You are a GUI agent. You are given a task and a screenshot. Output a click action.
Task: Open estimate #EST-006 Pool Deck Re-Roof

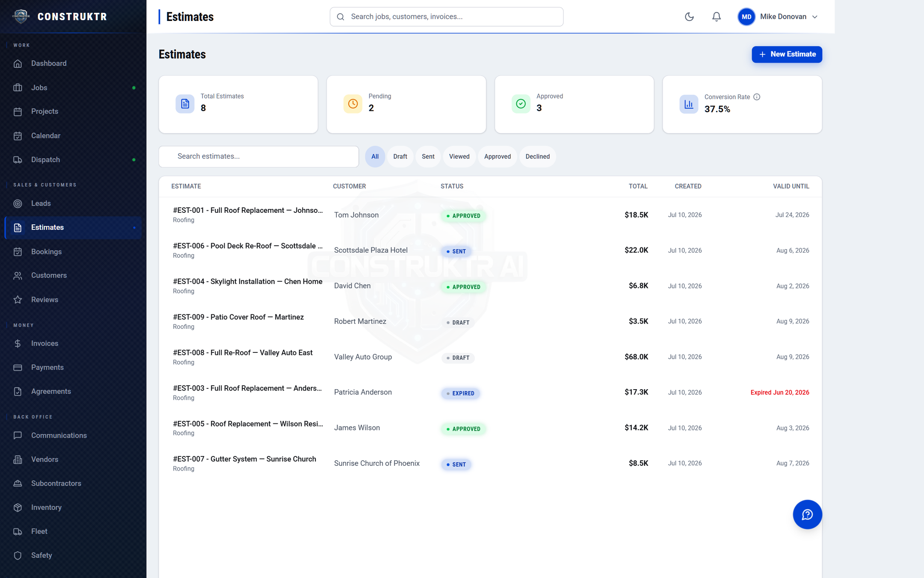click(248, 246)
